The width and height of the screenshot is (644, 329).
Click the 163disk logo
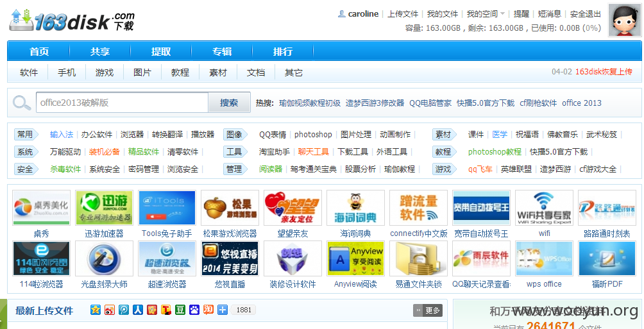[x=71, y=20]
